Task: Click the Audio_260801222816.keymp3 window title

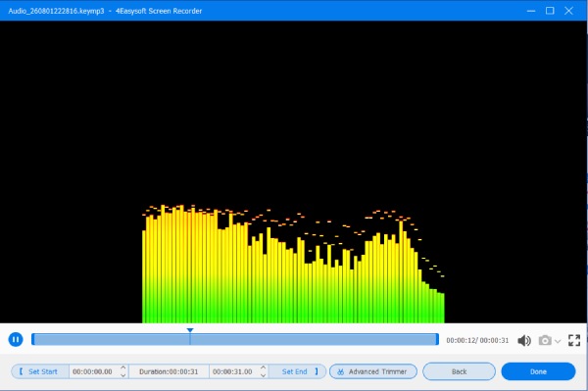Action: (56, 11)
